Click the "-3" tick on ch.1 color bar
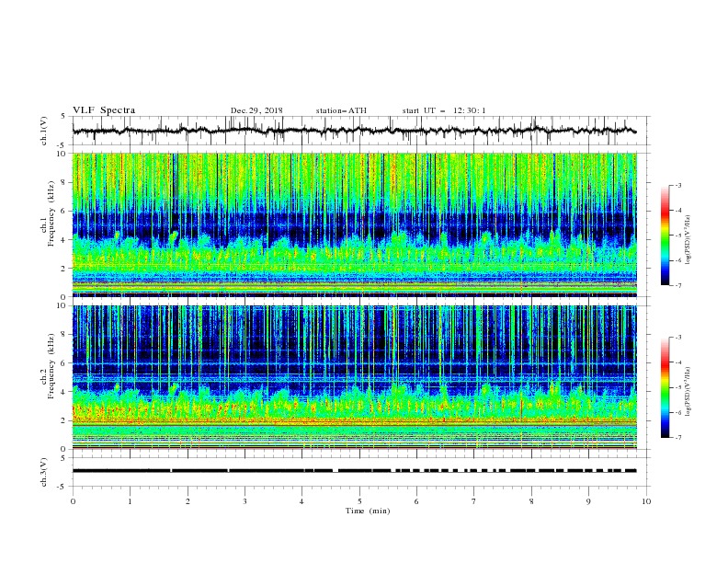The height and width of the screenshot is (563, 728). pyautogui.click(x=677, y=185)
